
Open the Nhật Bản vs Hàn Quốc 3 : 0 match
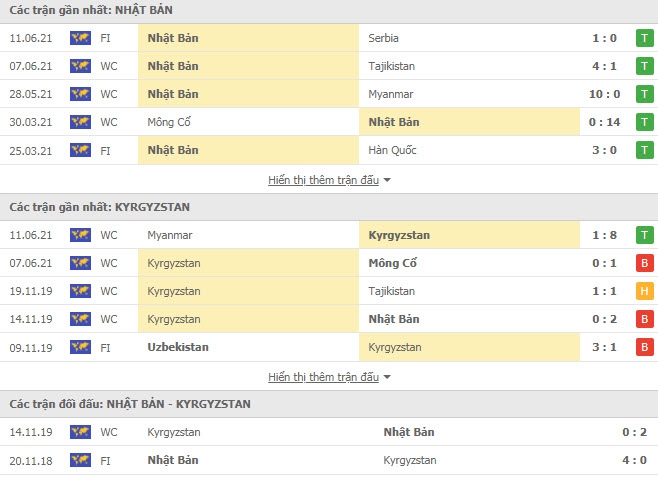(x=604, y=150)
